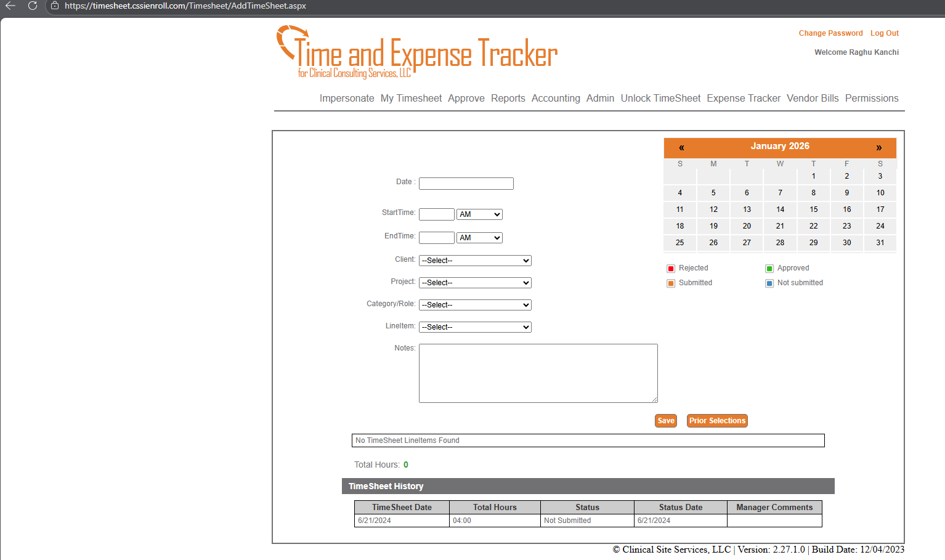Reload the page with refresh icon
The width and height of the screenshot is (945, 560).
33,6
